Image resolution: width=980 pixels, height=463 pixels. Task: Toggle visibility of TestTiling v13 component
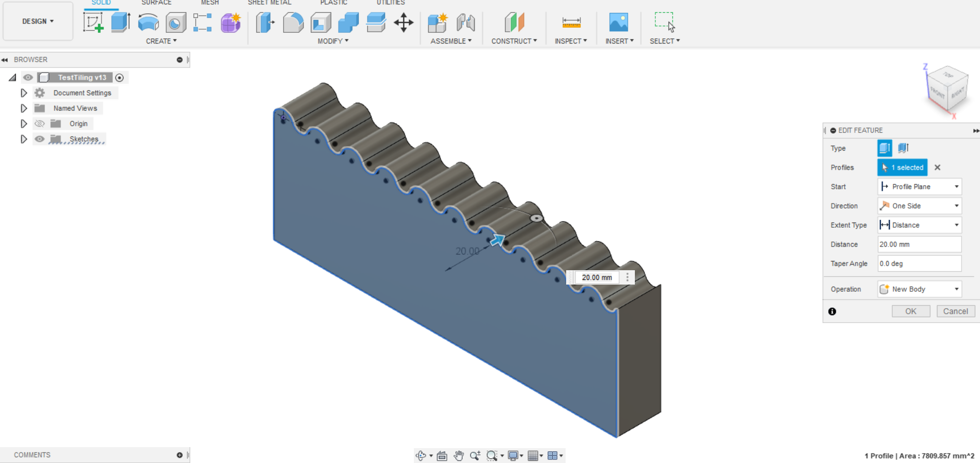pos(28,77)
